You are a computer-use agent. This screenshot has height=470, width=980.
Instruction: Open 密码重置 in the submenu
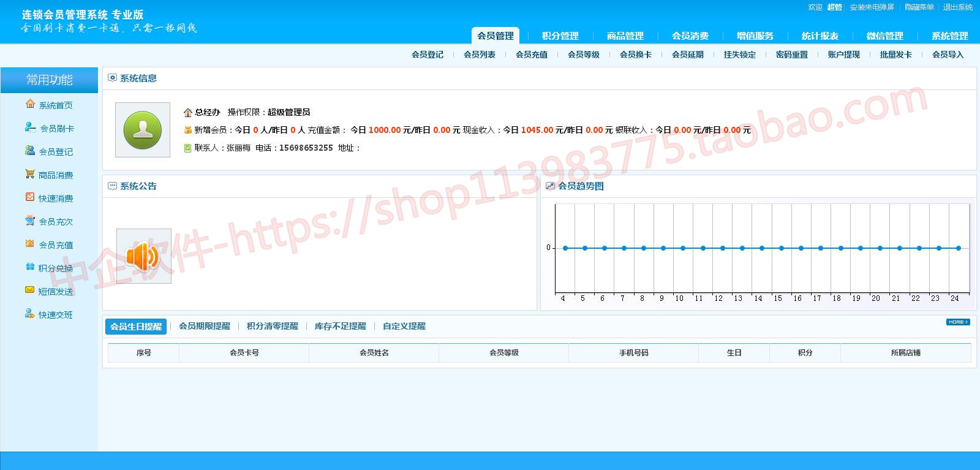(792, 55)
